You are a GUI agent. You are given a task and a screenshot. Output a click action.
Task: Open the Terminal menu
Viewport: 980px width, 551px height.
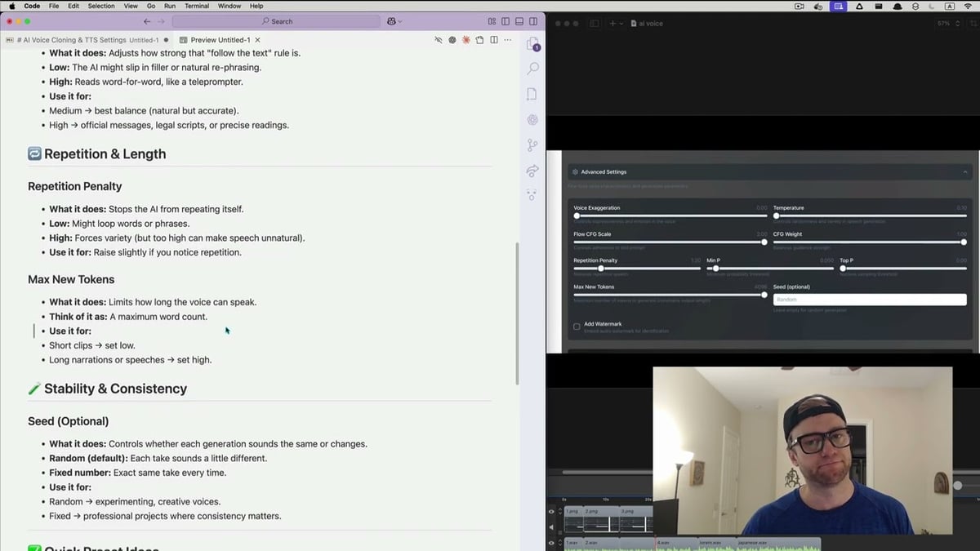pyautogui.click(x=197, y=6)
